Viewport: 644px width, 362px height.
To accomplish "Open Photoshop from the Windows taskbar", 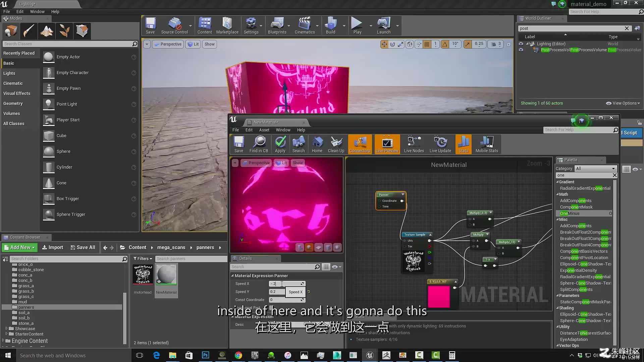I will (205, 355).
